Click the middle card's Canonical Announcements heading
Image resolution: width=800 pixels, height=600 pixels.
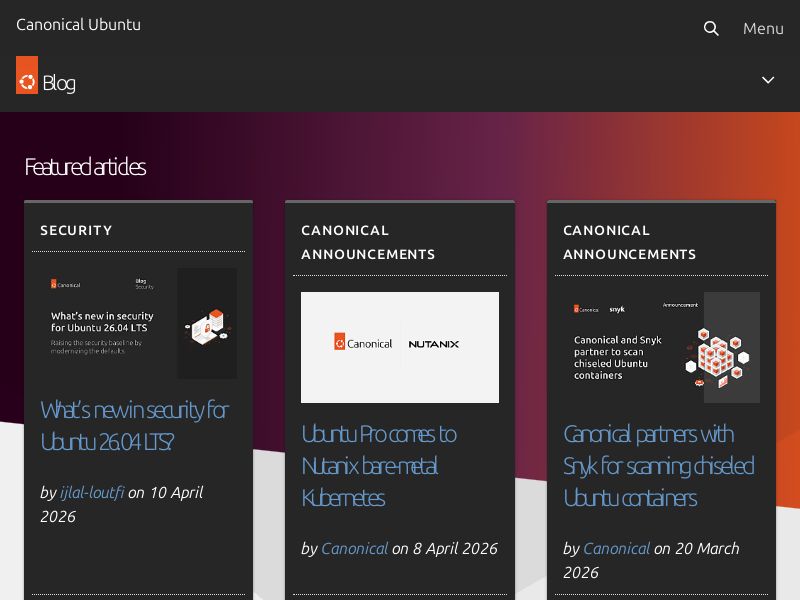[368, 242]
